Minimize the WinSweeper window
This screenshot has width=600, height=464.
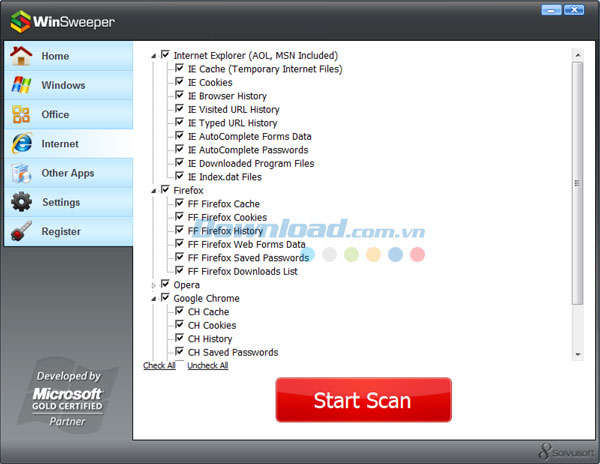[551, 10]
